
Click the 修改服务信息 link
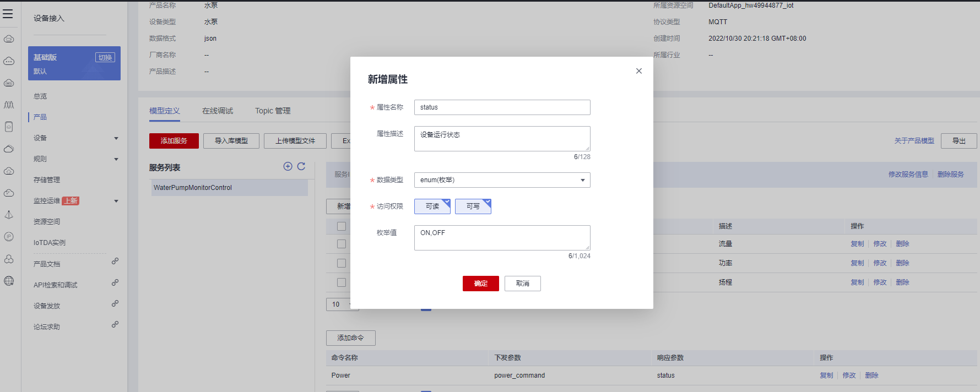(908, 175)
